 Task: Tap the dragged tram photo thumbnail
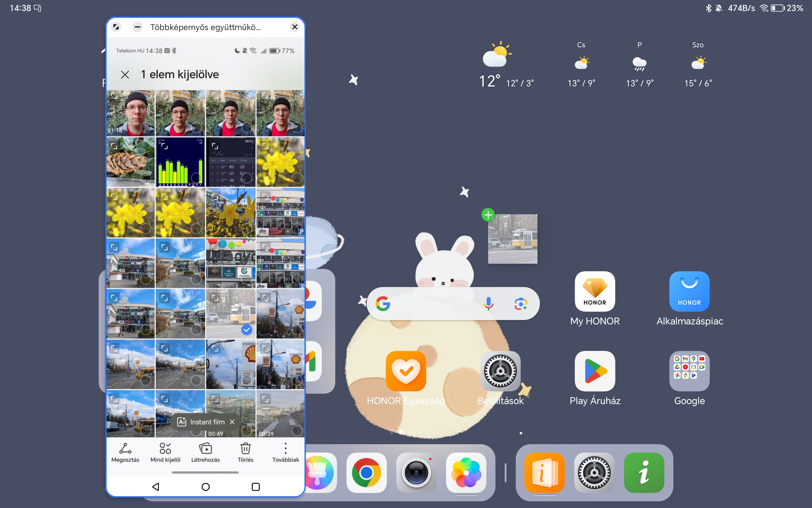point(513,239)
